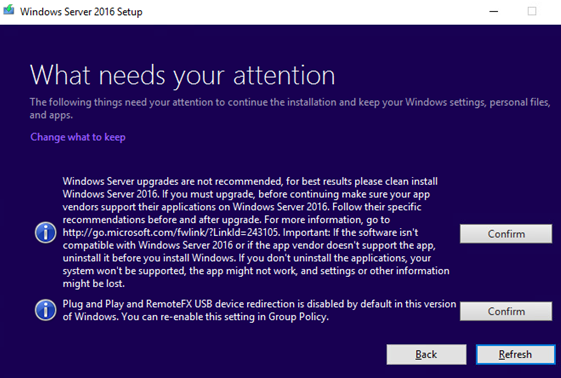Select the What needs your attention heading
This screenshot has height=378, width=561.
tap(182, 75)
